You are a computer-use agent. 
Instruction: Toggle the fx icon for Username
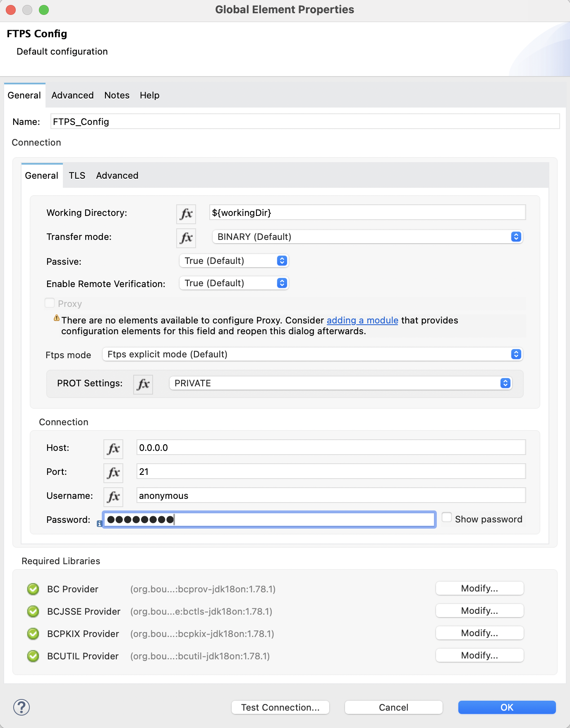click(x=113, y=497)
